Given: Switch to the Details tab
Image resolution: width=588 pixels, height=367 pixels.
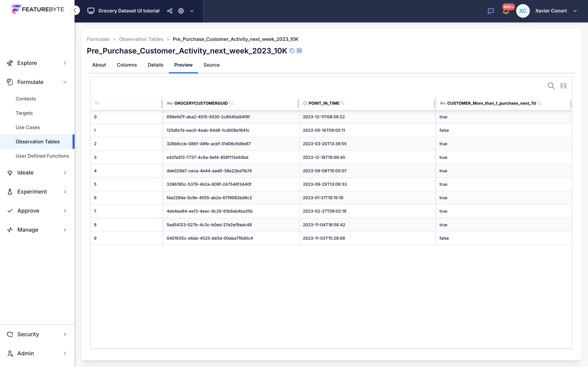Looking at the screenshot, I should pyautogui.click(x=156, y=65).
